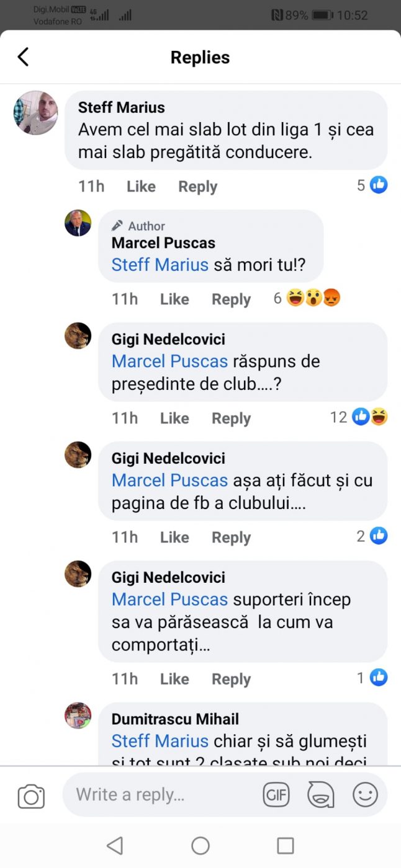
Task: Open Dumitrascu Mihail's profile picture
Action: pyautogui.click(x=78, y=716)
